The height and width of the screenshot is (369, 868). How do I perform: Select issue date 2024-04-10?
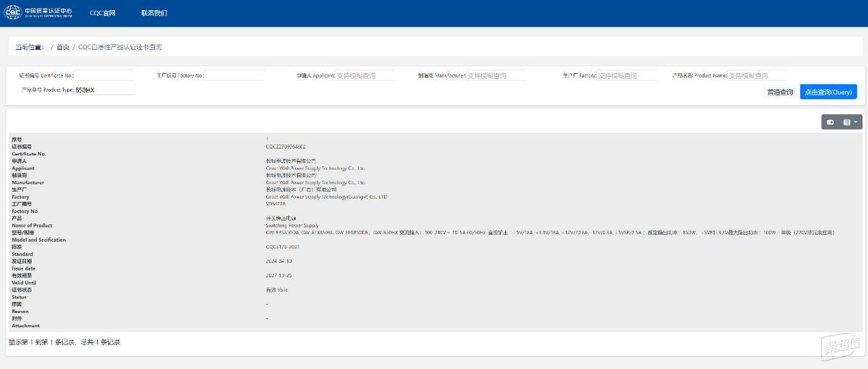(x=278, y=261)
